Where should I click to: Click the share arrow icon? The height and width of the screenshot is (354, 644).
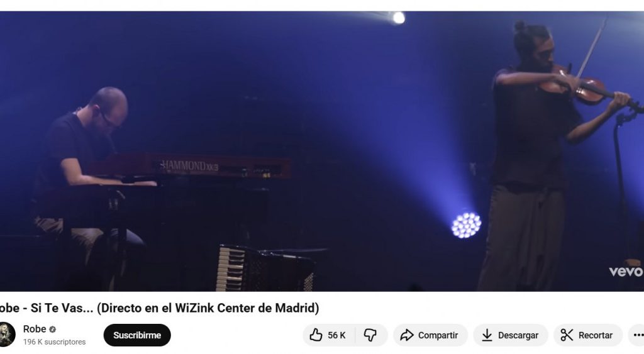click(x=407, y=335)
